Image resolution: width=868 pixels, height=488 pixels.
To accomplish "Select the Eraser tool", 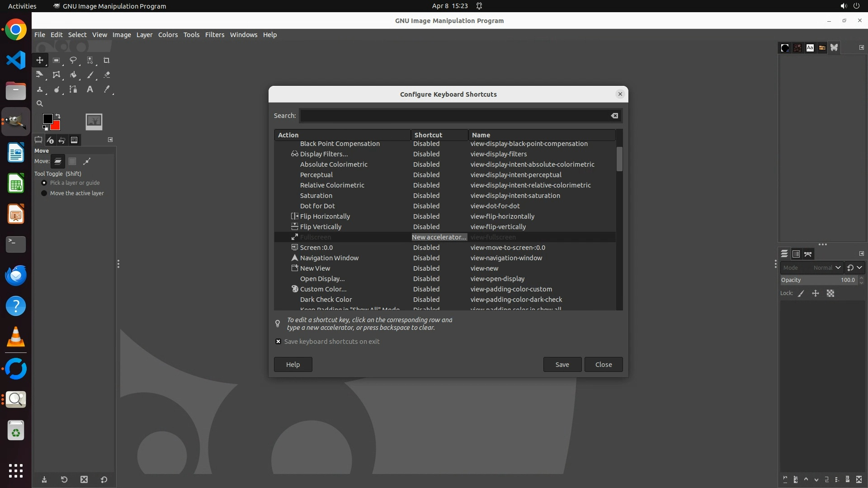I will [x=106, y=75].
